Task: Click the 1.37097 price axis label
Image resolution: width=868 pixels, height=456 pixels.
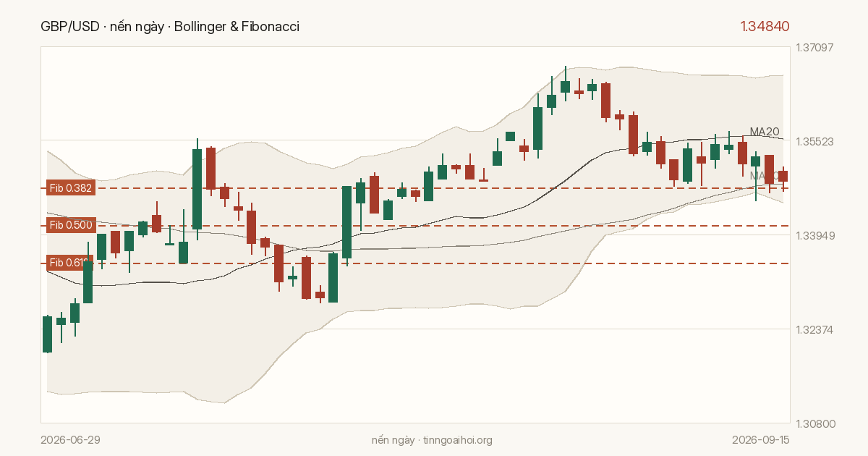Action: tap(815, 47)
